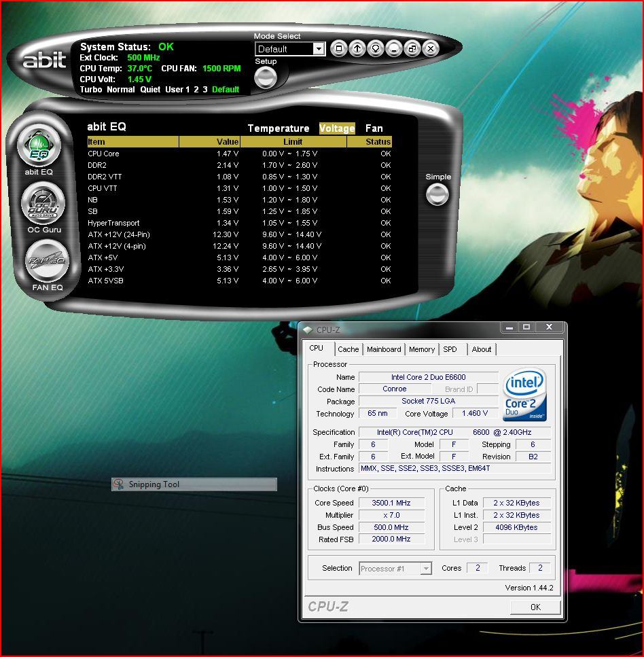Click the round Setup button
The image size is (644, 657).
point(266,77)
